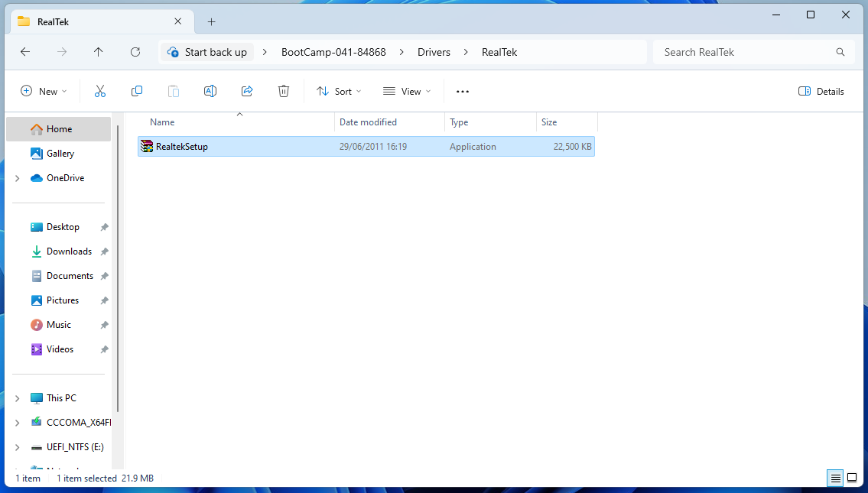868x493 pixels.
Task: Select the RealTek window tab
Action: pyautogui.click(x=102, y=21)
